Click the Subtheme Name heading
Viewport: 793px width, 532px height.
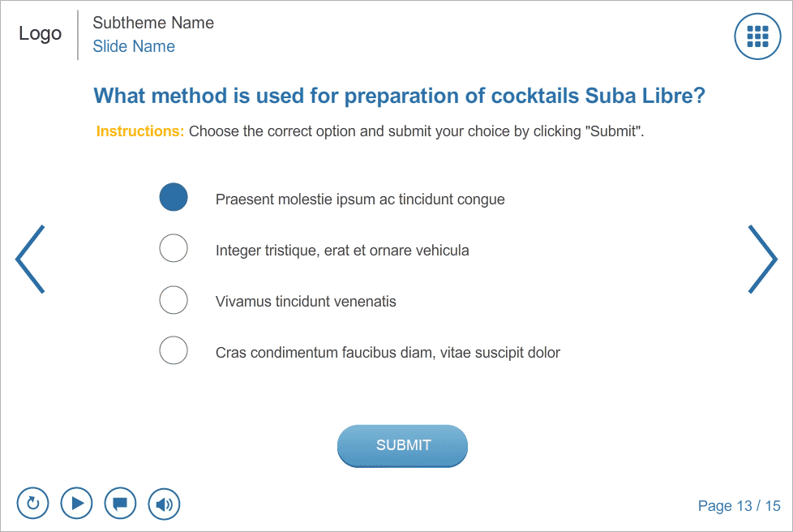(x=153, y=23)
